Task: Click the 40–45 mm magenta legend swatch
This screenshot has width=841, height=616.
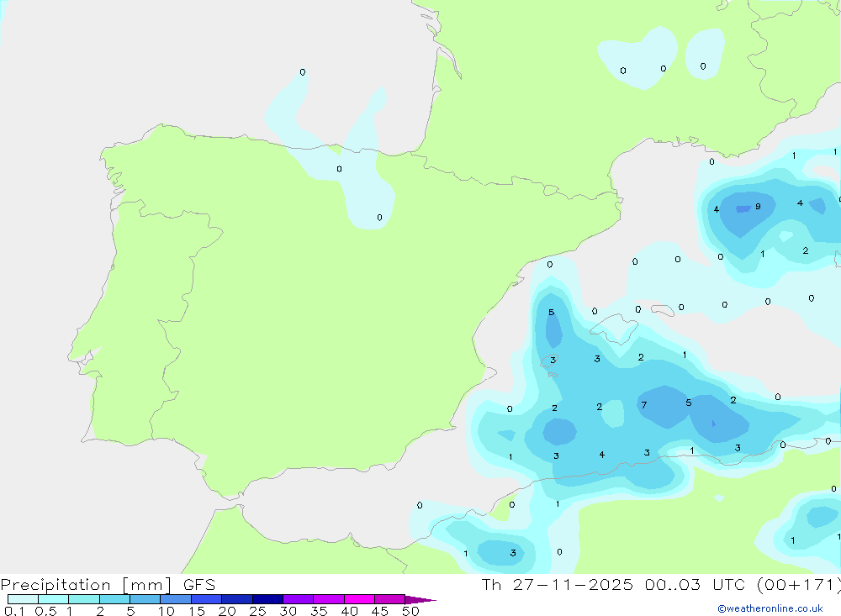Action: (x=359, y=599)
